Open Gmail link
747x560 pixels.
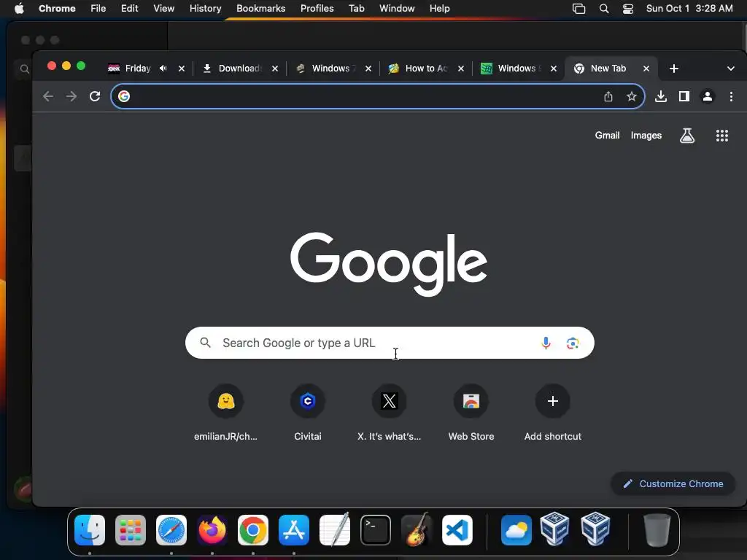607,135
